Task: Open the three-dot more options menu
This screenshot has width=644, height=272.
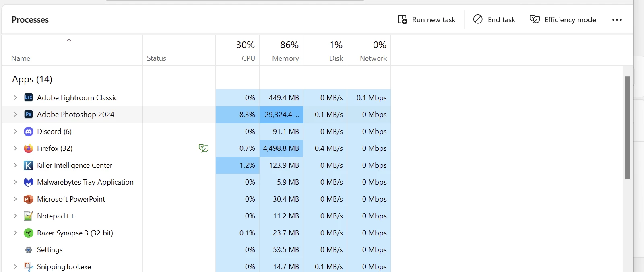Action: 617,20
